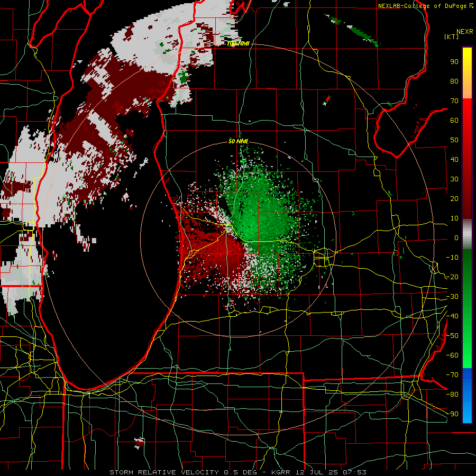Screen dimensions: 476x476
Task: Click the -30 value on the velocity scale
Action: 452,297
